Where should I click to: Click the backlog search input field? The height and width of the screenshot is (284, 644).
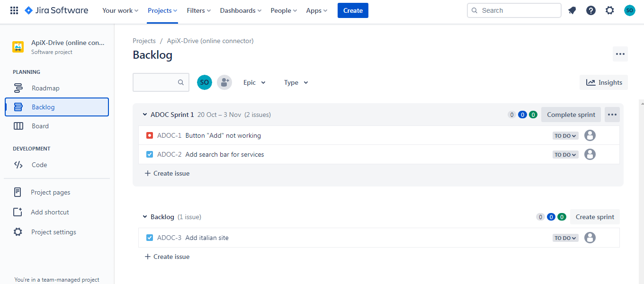tap(155, 82)
